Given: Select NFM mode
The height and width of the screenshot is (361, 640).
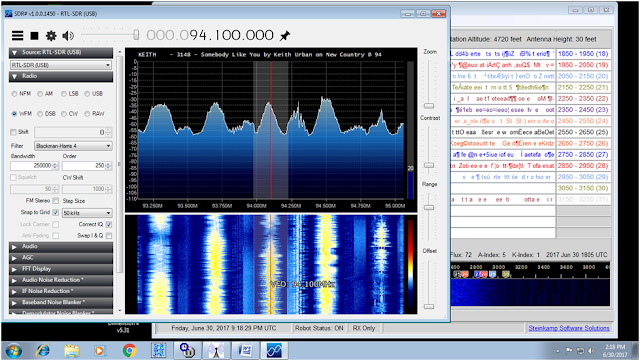Looking at the screenshot, I should [14, 94].
